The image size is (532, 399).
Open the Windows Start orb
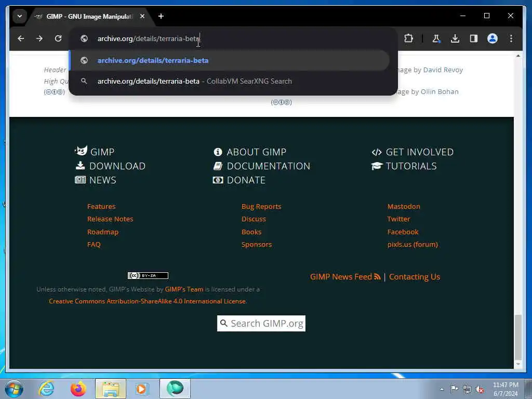[14, 389]
